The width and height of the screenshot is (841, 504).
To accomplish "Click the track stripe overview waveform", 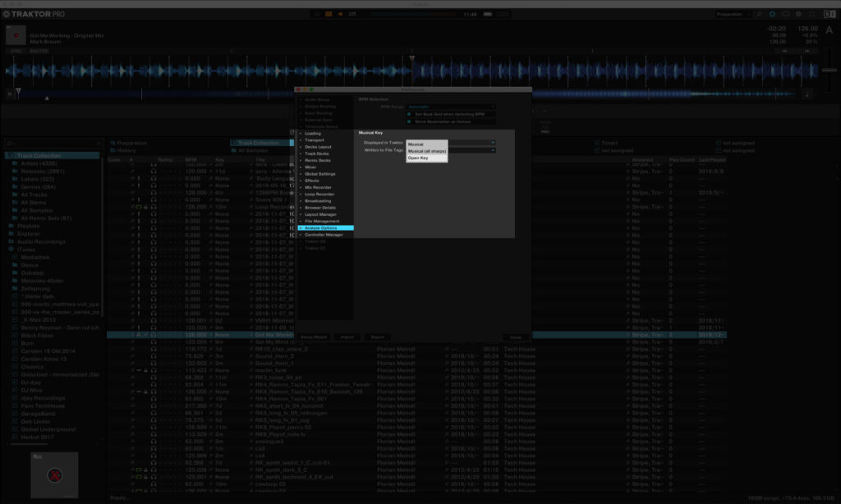I will pyautogui.click(x=407, y=94).
